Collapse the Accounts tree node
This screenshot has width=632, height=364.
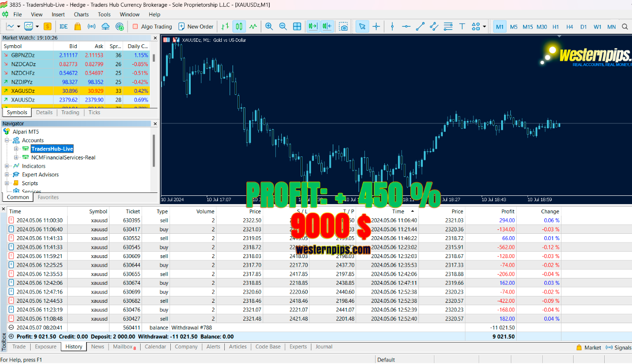click(7, 140)
